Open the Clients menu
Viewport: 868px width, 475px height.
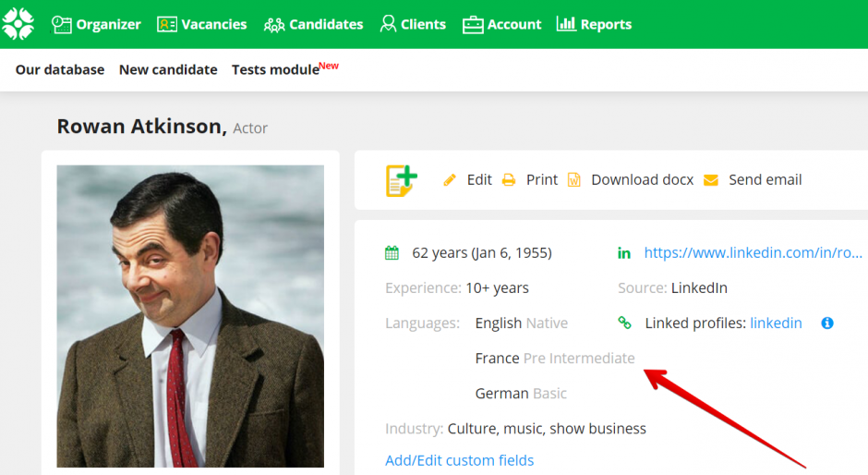point(413,24)
